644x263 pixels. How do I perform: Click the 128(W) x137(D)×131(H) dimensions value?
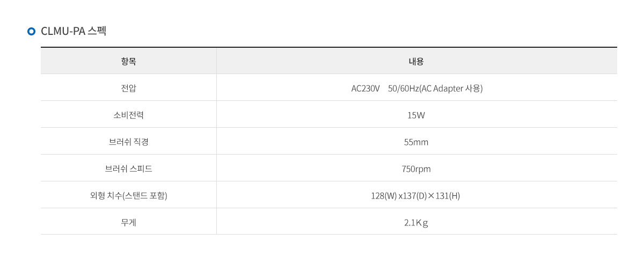point(416,195)
